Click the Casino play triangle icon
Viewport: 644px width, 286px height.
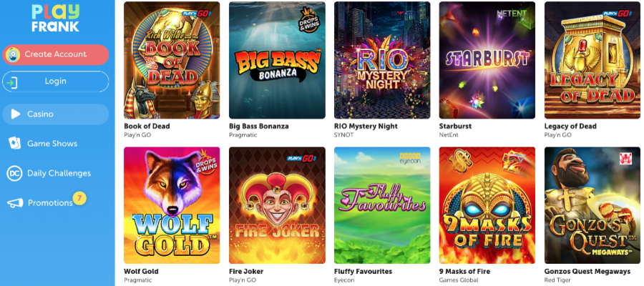tap(15, 114)
